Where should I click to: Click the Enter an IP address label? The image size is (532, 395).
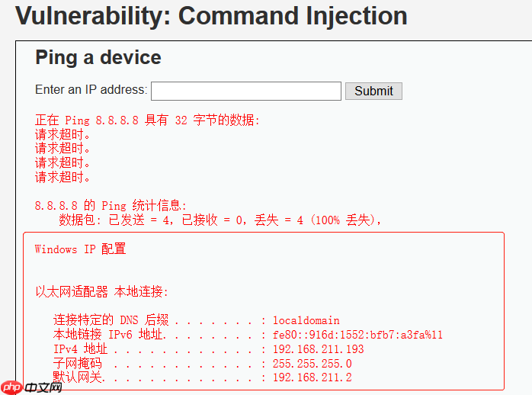coord(91,90)
